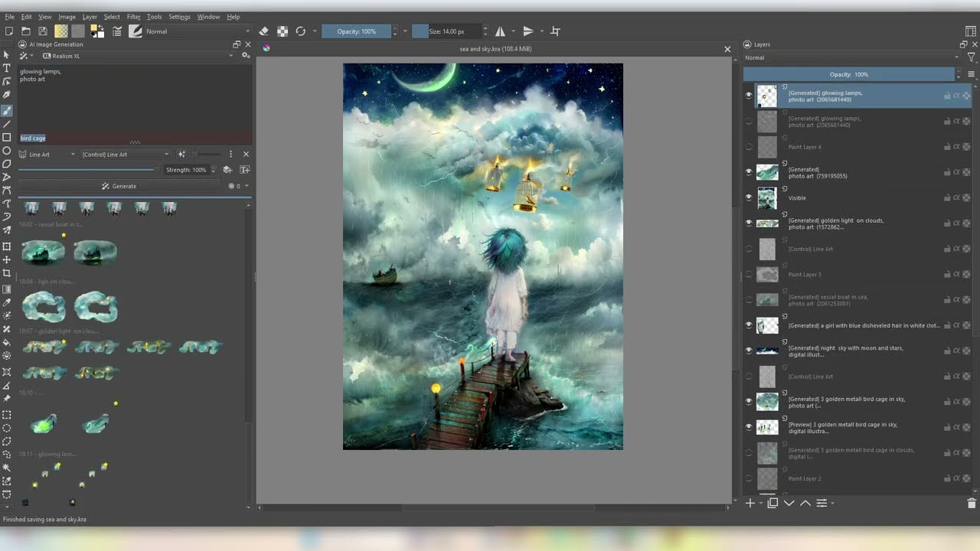The width and height of the screenshot is (980, 551).
Task: Select the Ellipse tool
Action: click(7, 151)
